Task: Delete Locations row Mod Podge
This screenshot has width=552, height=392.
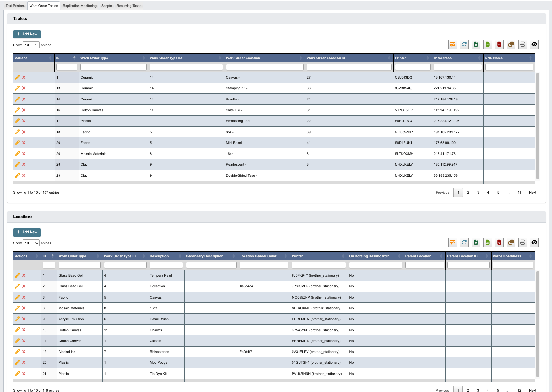Action: pos(24,362)
